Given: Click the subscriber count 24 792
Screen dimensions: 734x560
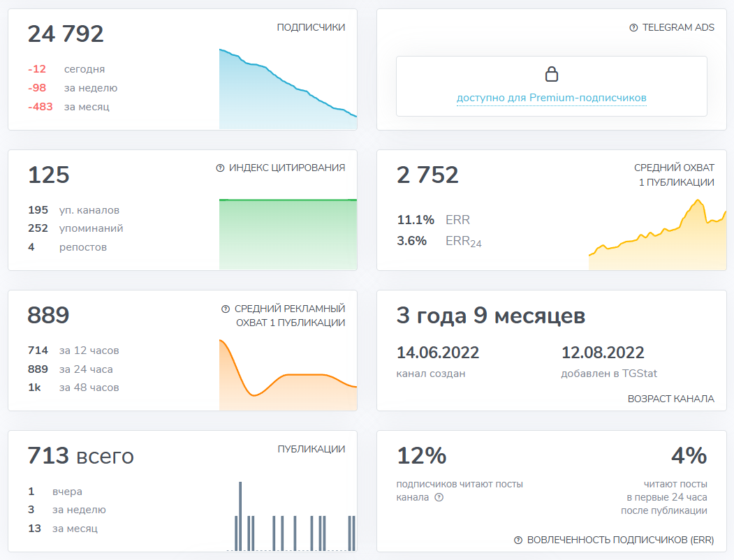Looking at the screenshot, I should 66,34.
